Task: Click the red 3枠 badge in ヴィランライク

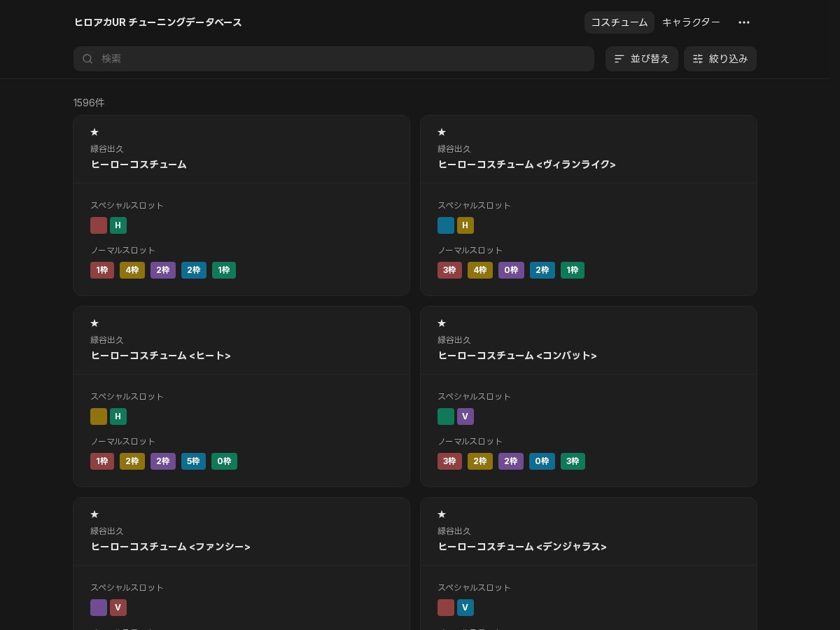Action: [449, 270]
